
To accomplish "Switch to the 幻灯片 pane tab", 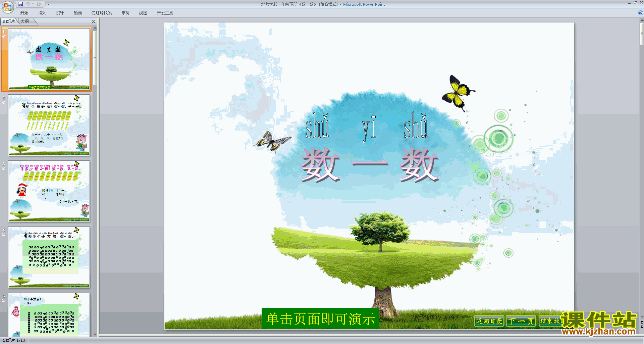I will pos(9,21).
